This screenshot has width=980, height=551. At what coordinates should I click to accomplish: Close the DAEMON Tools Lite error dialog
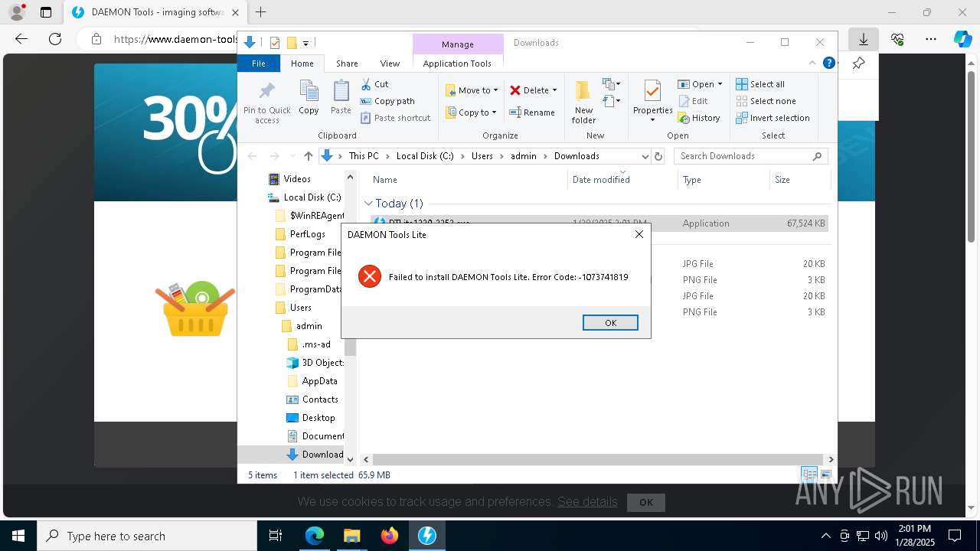coord(639,234)
